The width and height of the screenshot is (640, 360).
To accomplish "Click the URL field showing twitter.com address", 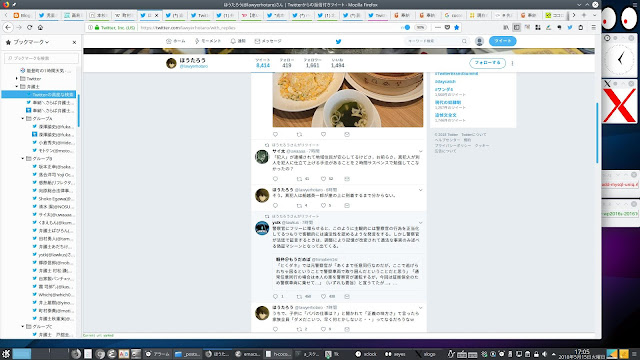I will [x=269, y=28].
